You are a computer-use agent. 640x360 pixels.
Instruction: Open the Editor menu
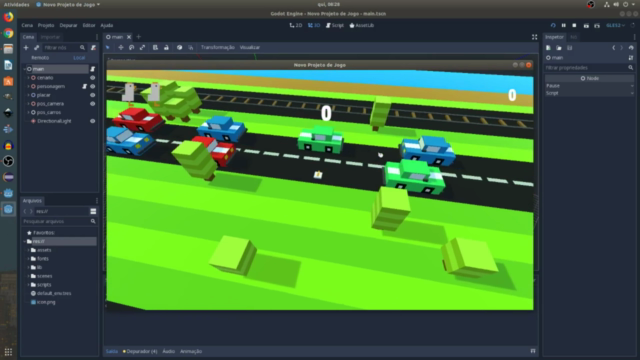[89, 25]
